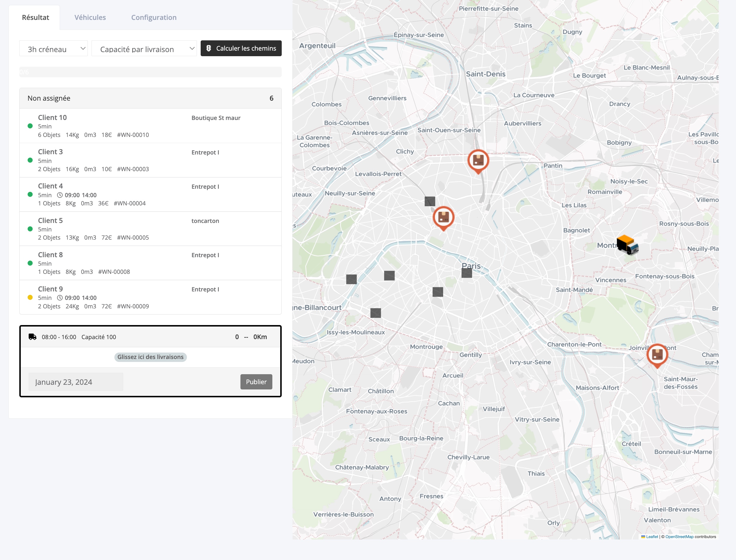Click the truck icon on the vehicle route card
The height and width of the screenshot is (560, 736).
click(x=32, y=337)
